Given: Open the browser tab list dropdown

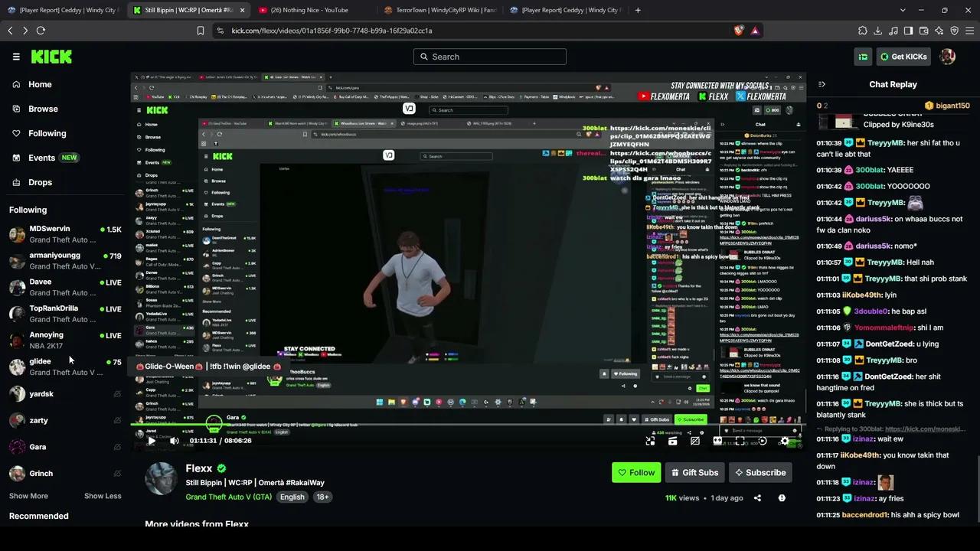Looking at the screenshot, I should pos(903,10).
